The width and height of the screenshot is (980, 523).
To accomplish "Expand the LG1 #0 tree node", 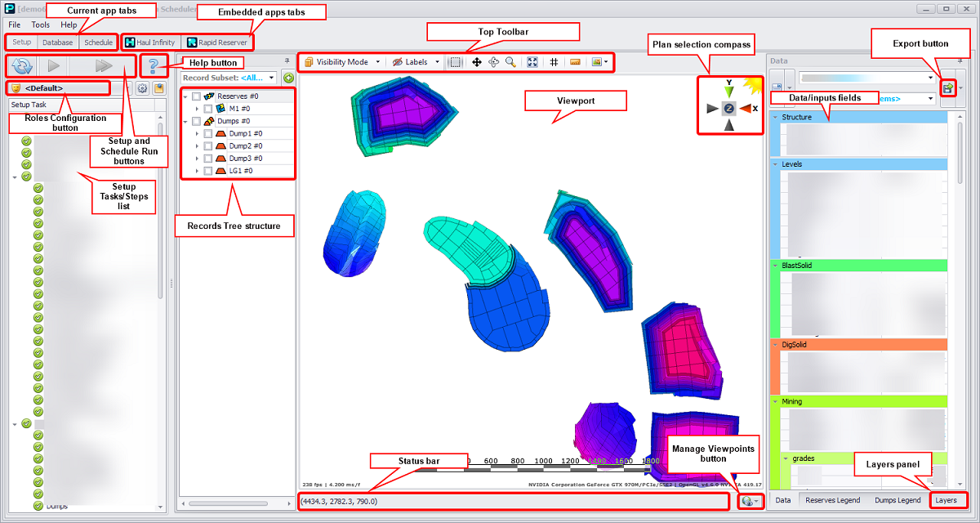I will pos(197,171).
